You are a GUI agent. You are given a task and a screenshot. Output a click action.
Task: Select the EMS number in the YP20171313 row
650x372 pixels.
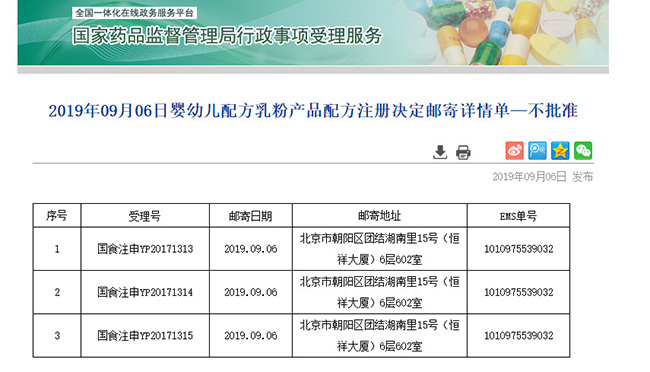(x=519, y=249)
